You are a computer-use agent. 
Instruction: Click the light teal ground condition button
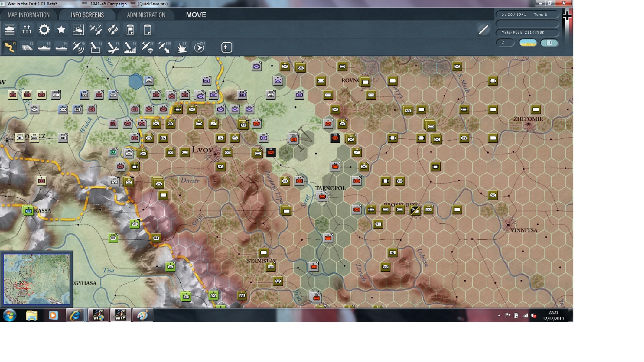549,43
